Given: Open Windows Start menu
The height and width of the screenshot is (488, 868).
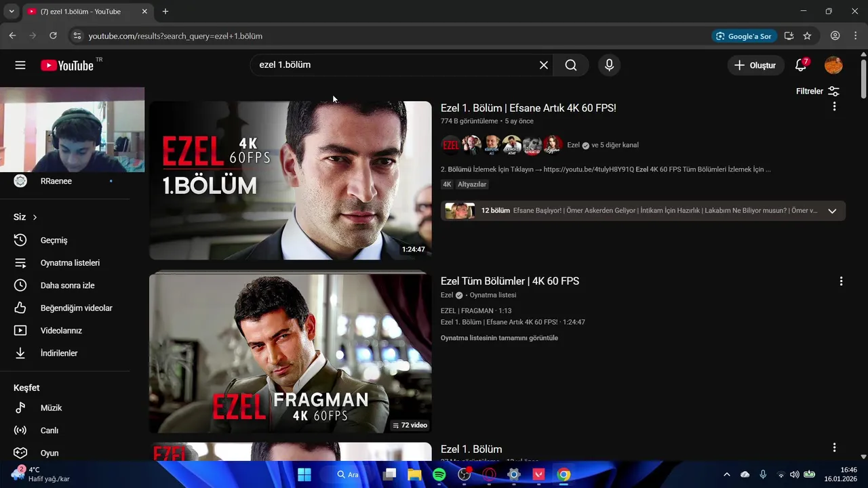Looking at the screenshot, I should [x=304, y=474].
